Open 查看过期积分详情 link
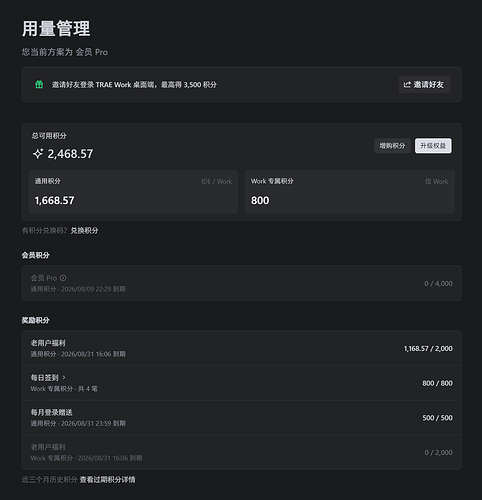The image size is (482, 500). click(x=107, y=480)
